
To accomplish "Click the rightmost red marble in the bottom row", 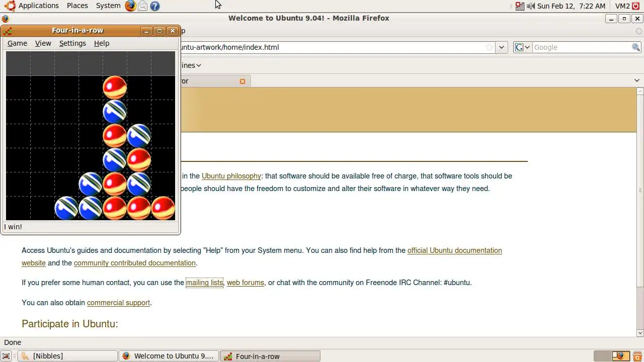I will tap(163, 208).
